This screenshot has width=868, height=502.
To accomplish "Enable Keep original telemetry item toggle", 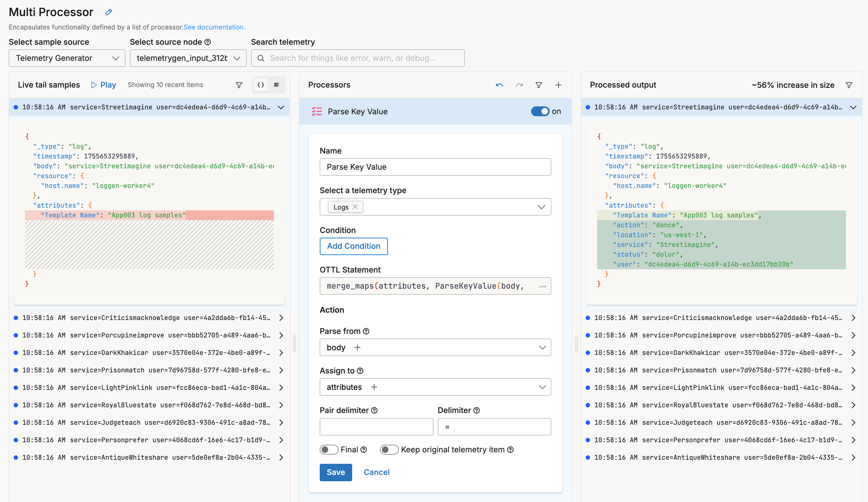I will (389, 450).
